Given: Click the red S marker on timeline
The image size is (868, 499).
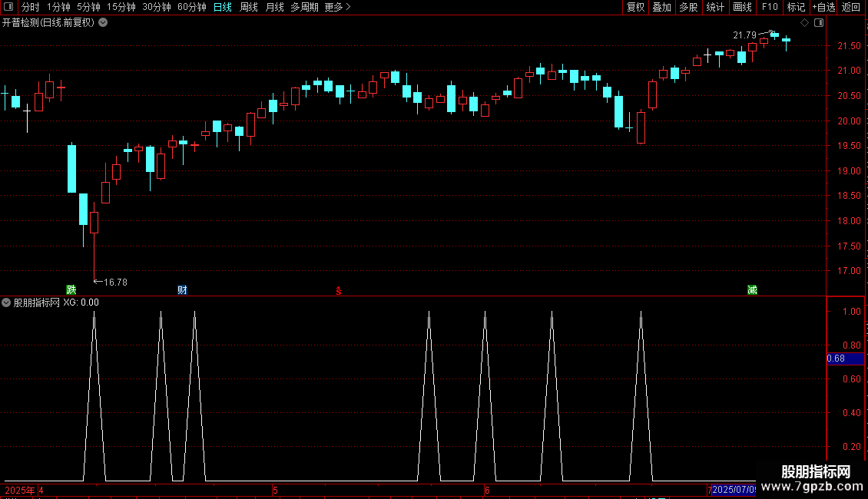Looking at the screenshot, I should coord(339,291).
